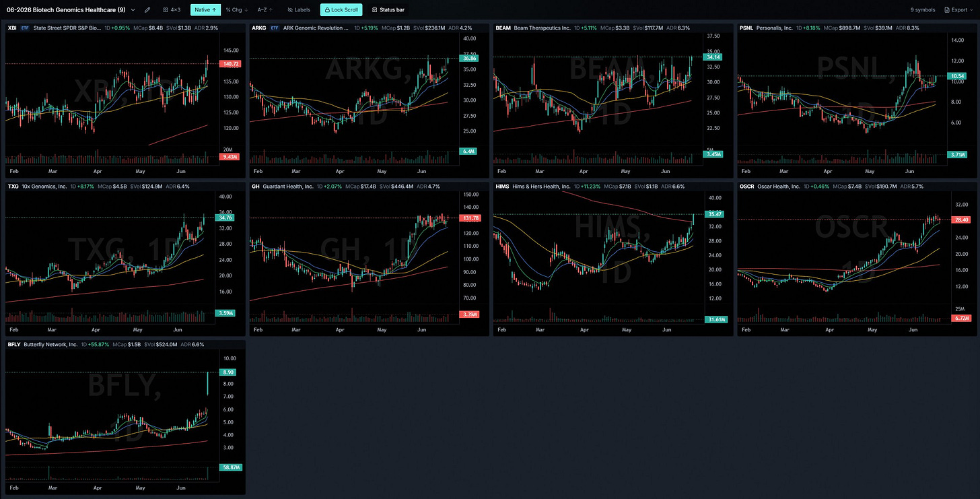This screenshot has width=980, height=499.
Task: Click Beam Therapeutics Inc. company name
Action: click(542, 28)
